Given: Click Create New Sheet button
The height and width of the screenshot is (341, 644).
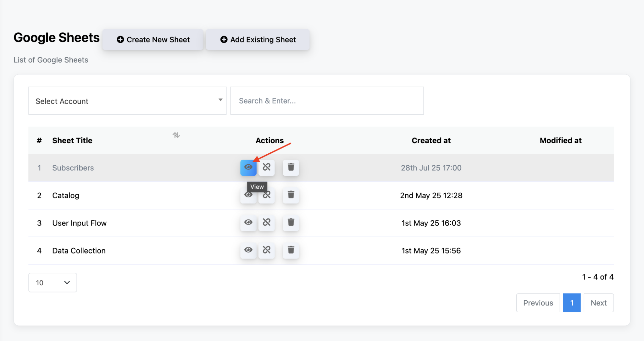Looking at the screenshot, I should coord(153,40).
